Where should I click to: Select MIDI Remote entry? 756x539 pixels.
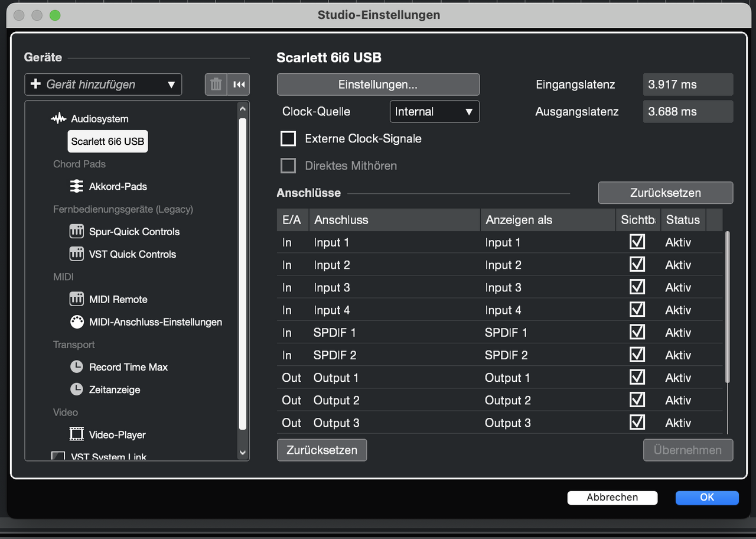(118, 299)
